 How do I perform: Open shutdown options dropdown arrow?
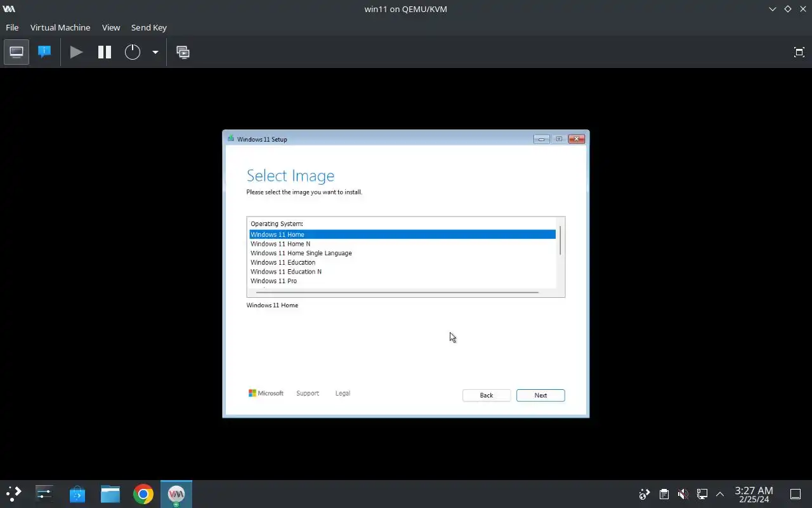click(x=155, y=52)
